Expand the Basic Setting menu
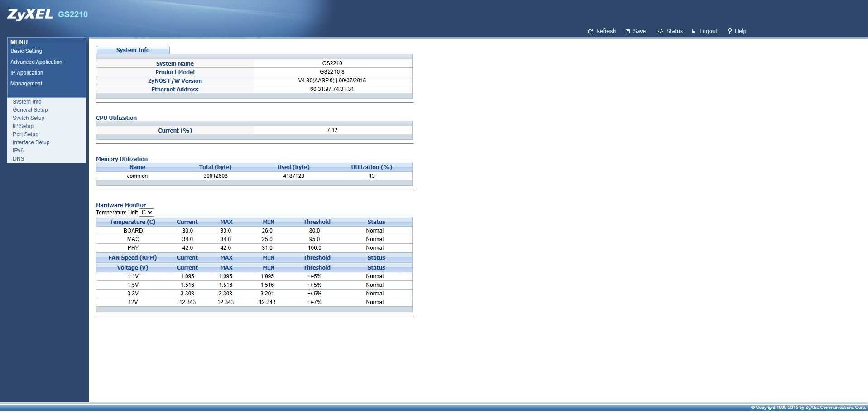Viewport: 868px width, 413px height. pos(26,51)
